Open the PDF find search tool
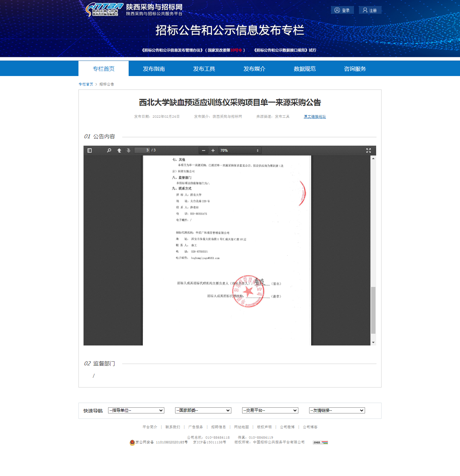The width and height of the screenshot is (460, 476). point(109,150)
